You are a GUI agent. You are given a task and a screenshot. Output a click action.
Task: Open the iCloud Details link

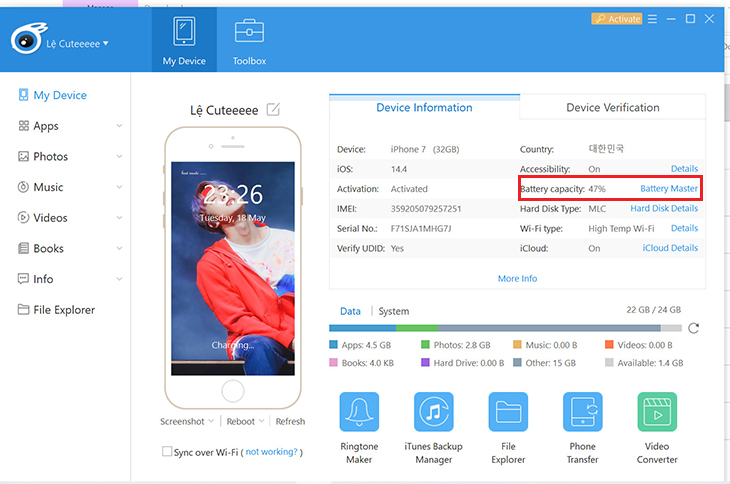[670, 248]
